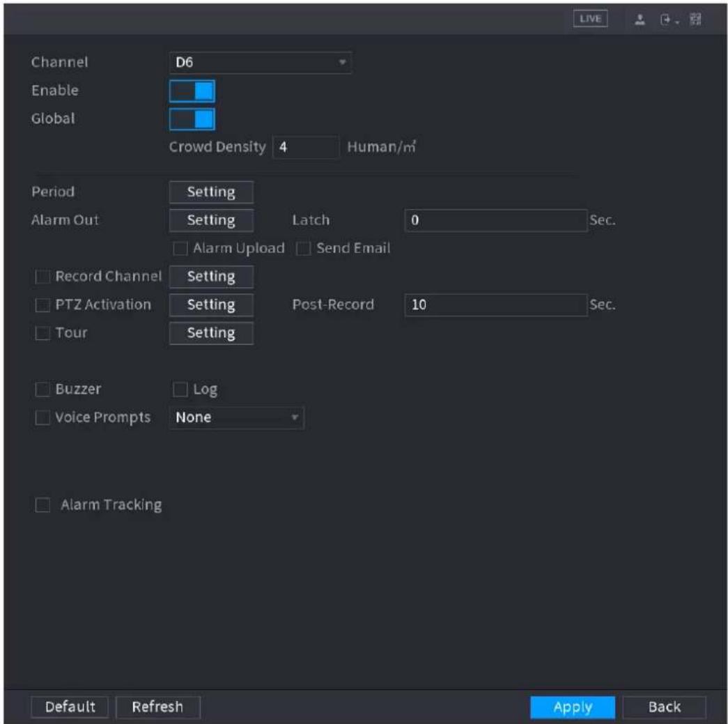This screenshot has width=728, height=724.
Task: Enable the PTZ Activation checkbox
Action: [42, 305]
